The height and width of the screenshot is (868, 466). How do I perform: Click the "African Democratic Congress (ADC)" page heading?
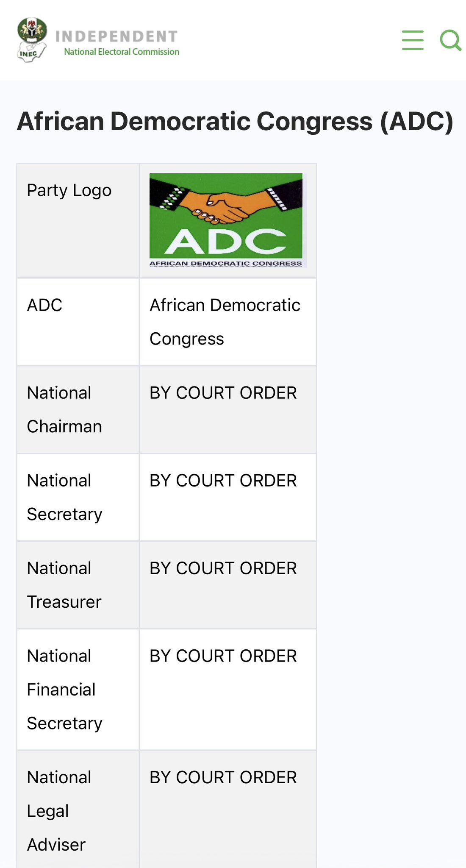click(235, 121)
